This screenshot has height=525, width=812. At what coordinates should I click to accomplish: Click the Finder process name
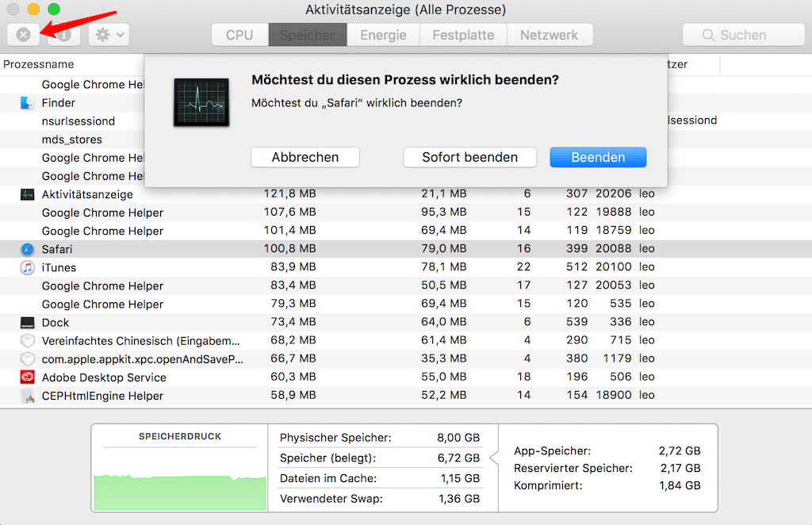pos(59,102)
